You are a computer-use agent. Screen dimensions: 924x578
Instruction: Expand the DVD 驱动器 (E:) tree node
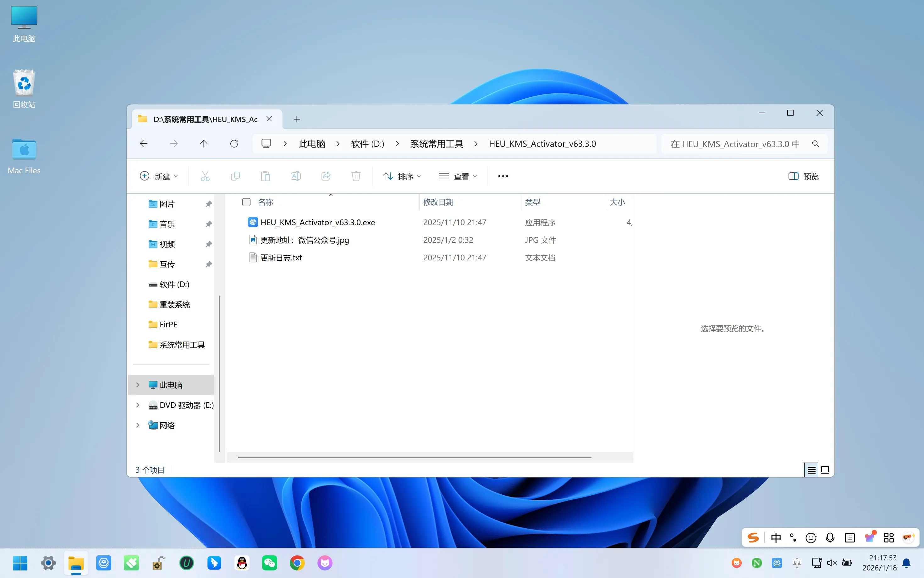(138, 405)
